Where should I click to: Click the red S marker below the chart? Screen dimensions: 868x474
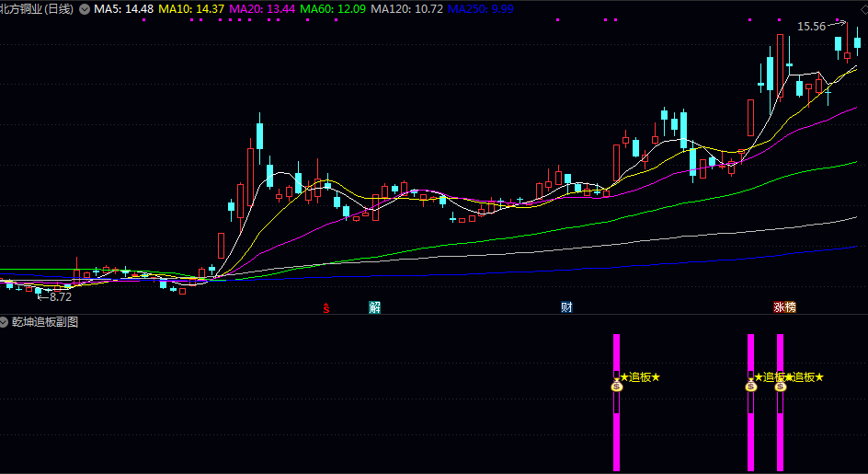point(326,308)
